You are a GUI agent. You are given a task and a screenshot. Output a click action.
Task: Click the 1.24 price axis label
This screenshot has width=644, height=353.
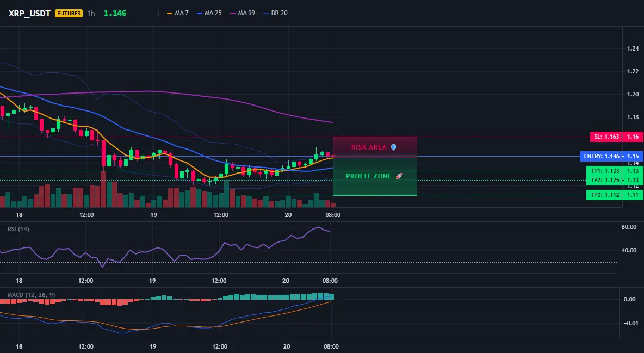tap(633, 48)
